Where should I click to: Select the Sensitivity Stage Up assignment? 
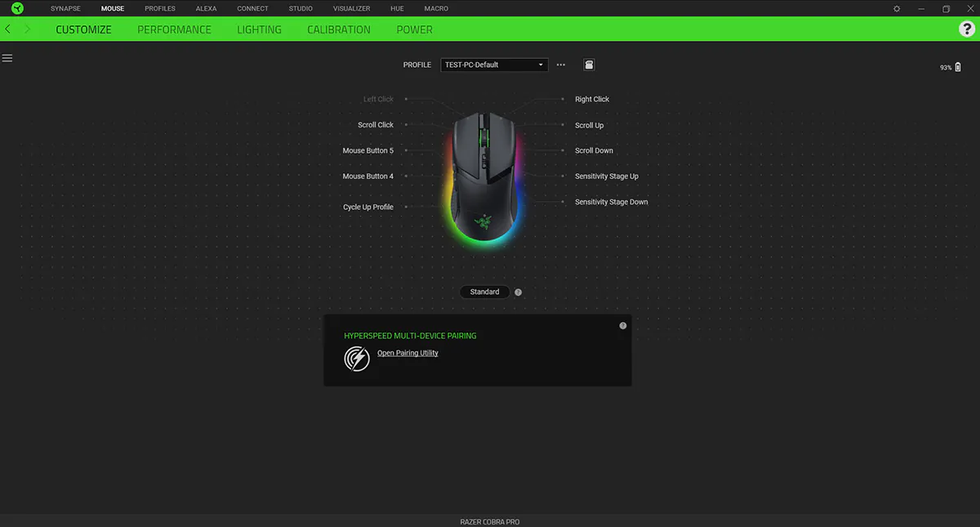[x=607, y=176]
